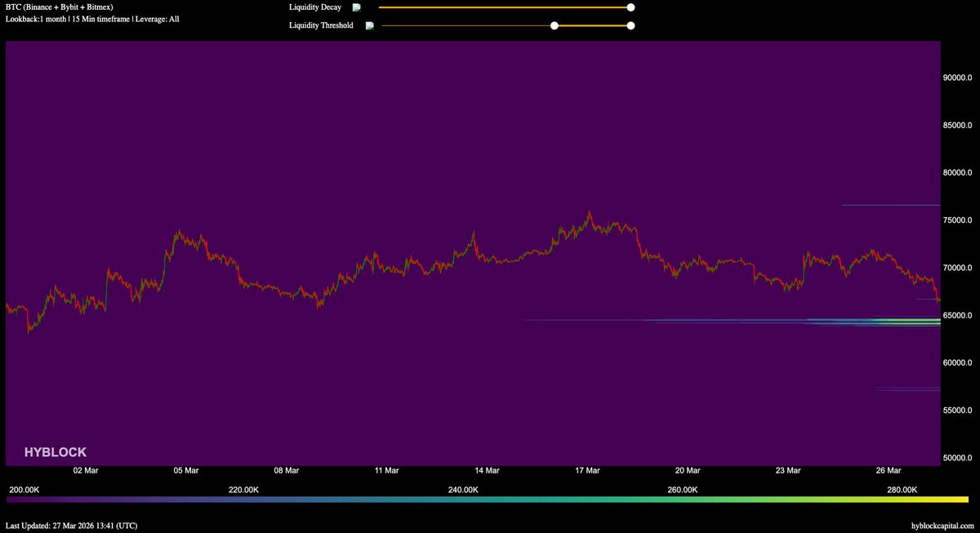Click the faint liquidity band near 57000
This screenshot has height=533, width=980.
(x=908, y=389)
